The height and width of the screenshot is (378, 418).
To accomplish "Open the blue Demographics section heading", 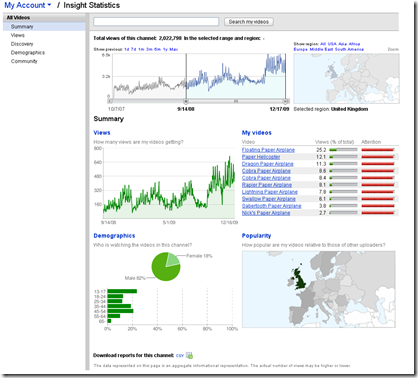I will [x=114, y=236].
